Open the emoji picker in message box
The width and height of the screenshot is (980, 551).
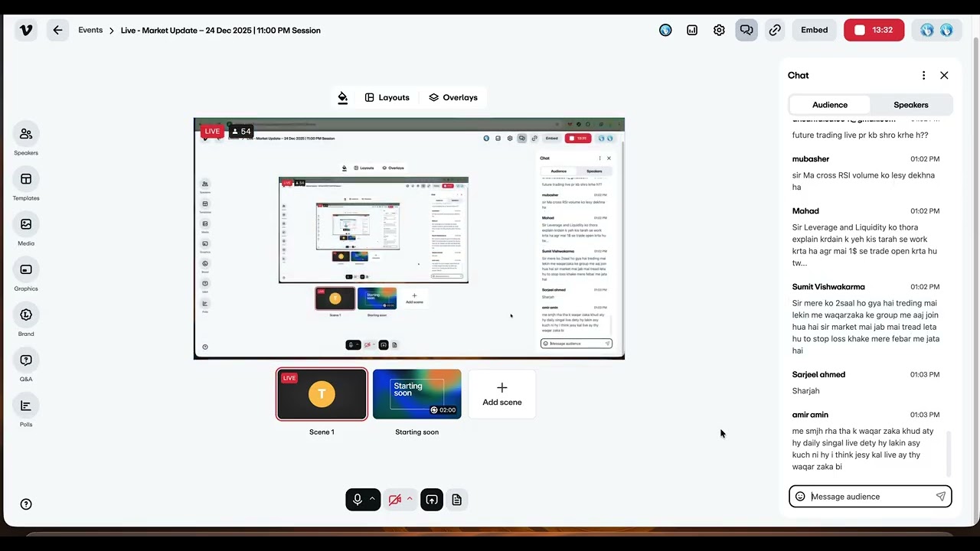pyautogui.click(x=800, y=497)
